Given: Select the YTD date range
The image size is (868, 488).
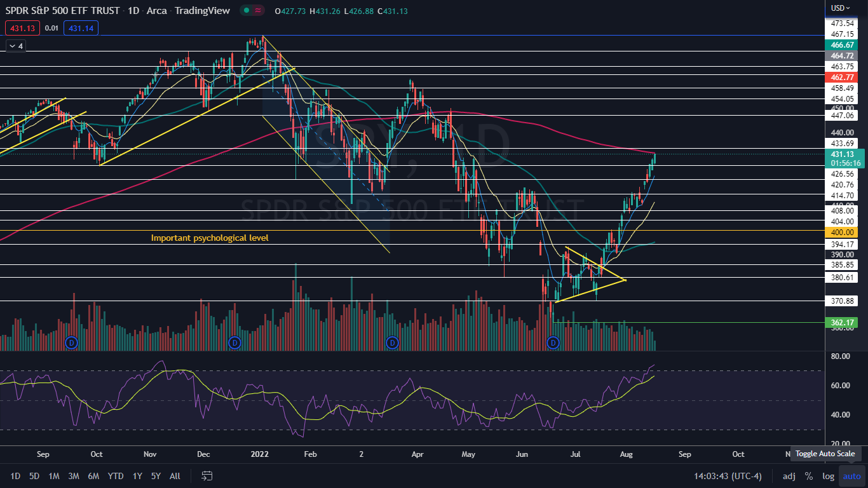Looking at the screenshot, I should pyautogui.click(x=116, y=476).
